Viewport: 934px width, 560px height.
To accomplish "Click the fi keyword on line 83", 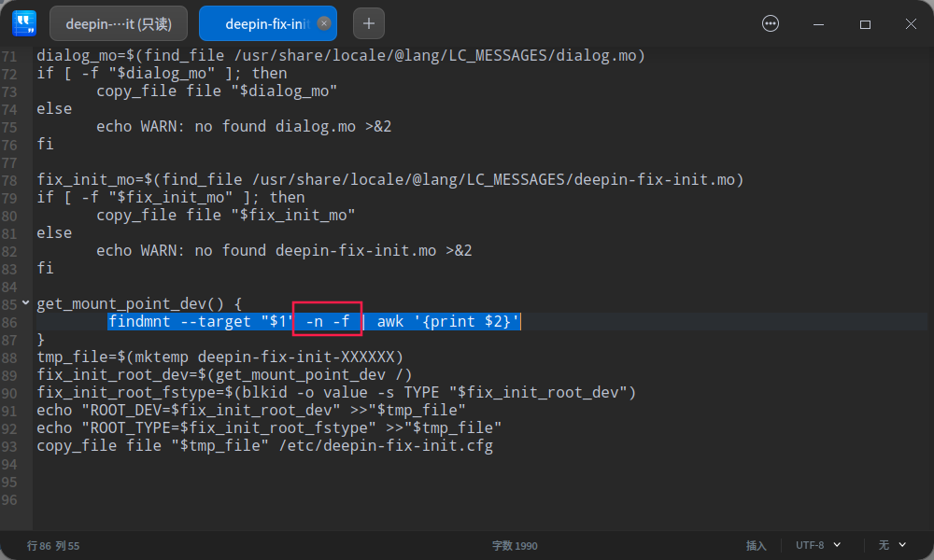I will point(45,269).
